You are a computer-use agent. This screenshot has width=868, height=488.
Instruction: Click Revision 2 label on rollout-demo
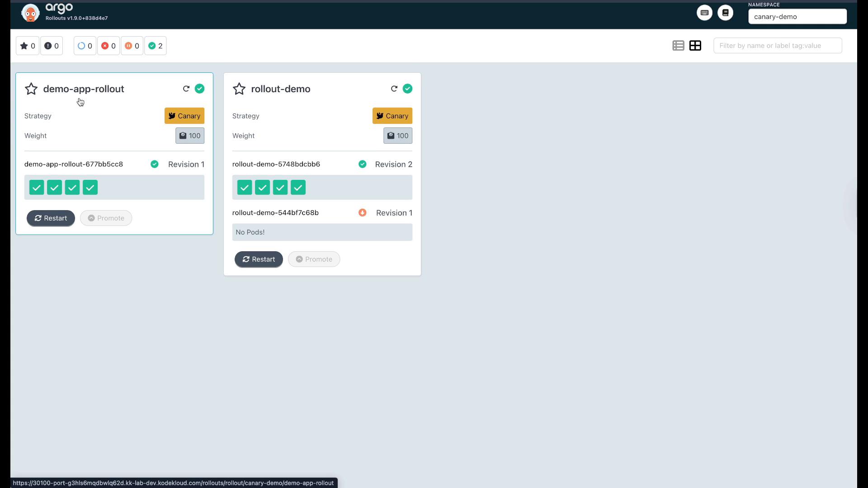coord(394,164)
